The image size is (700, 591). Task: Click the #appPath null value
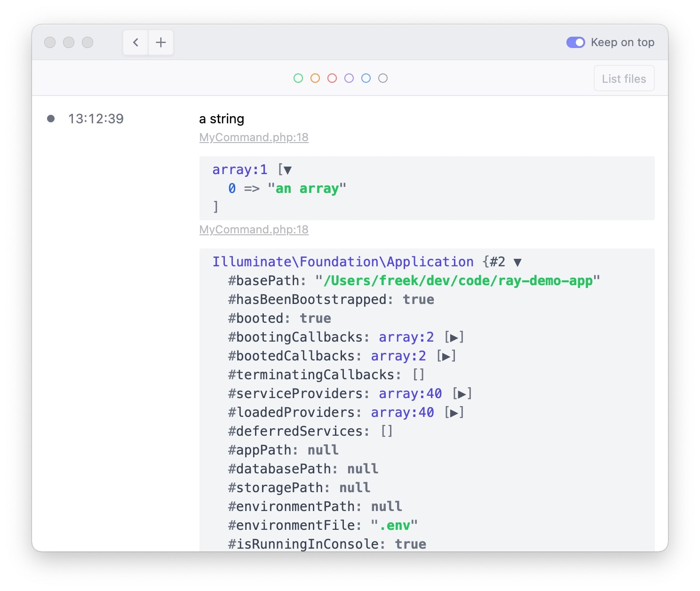coord(323,450)
